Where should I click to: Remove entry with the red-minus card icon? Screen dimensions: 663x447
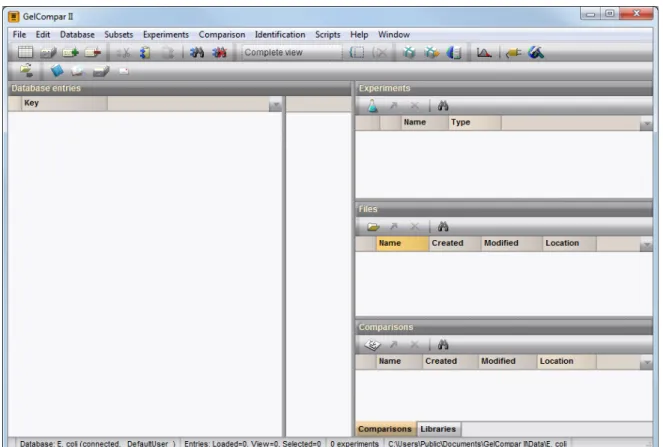tap(93, 52)
